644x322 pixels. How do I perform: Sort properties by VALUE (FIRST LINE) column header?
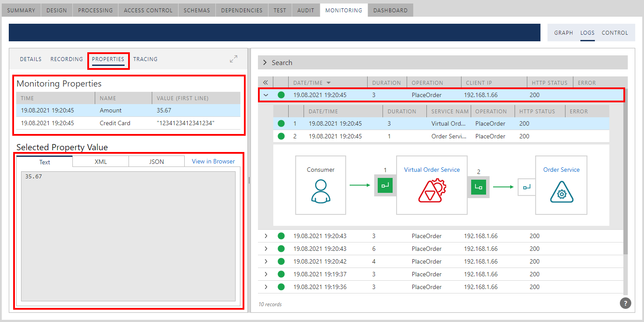point(196,98)
